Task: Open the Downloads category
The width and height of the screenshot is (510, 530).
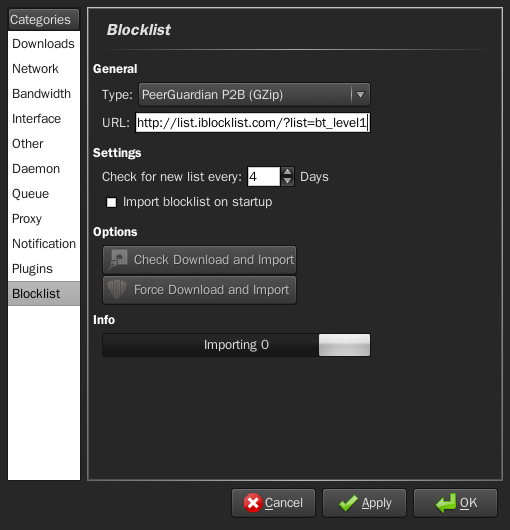Action: 44,44
